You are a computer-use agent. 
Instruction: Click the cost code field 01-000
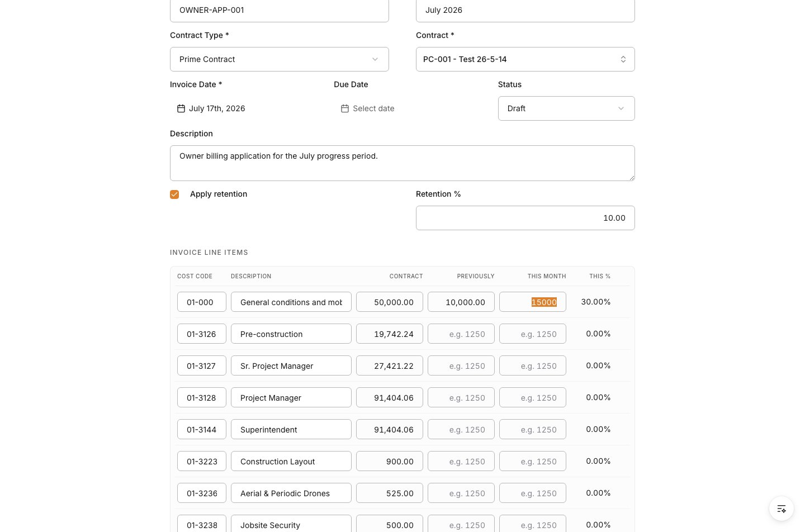(x=202, y=302)
